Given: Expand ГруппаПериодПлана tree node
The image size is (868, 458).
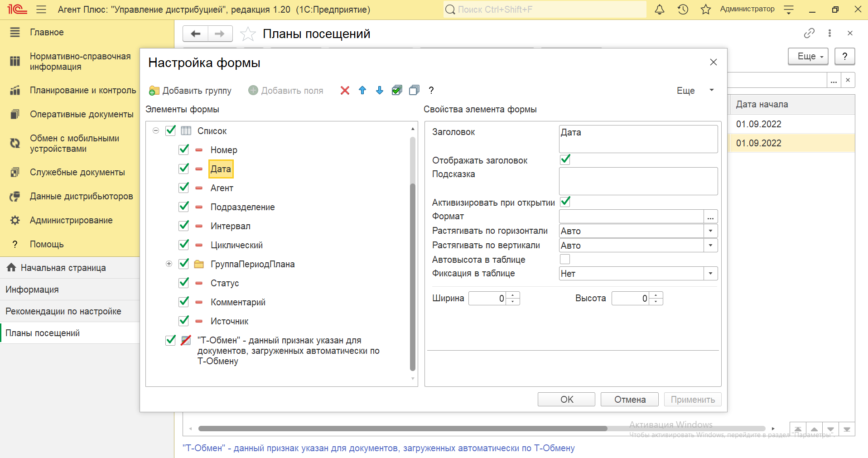Looking at the screenshot, I should click(169, 264).
